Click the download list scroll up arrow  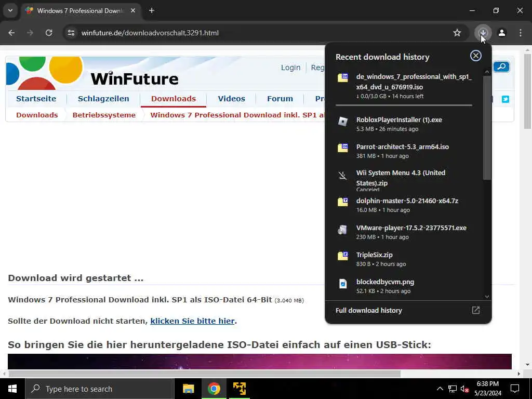pyautogui.click(x=487, y=72)
